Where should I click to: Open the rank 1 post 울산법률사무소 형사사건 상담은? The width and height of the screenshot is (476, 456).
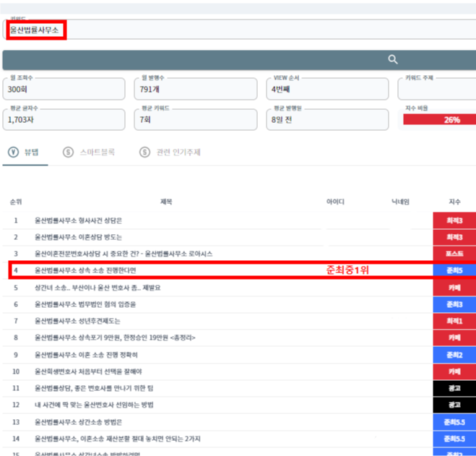79,220
